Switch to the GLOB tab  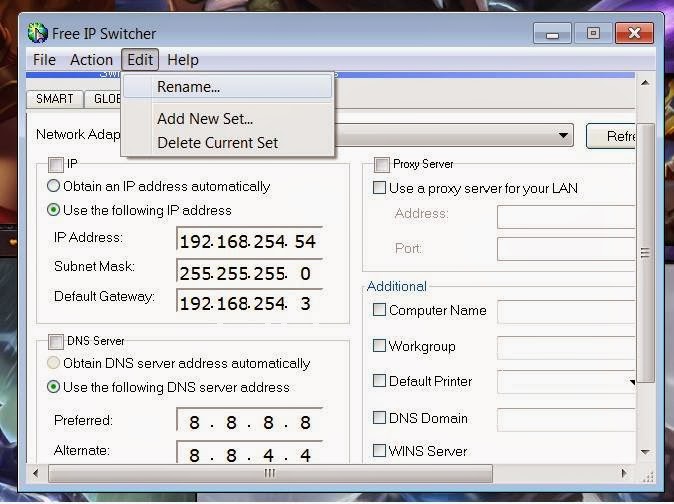click(x=103, y=99)
